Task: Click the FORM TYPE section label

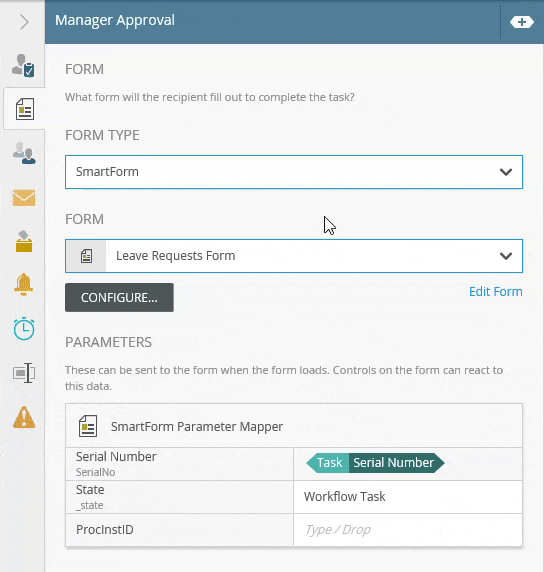Action: 102,135
